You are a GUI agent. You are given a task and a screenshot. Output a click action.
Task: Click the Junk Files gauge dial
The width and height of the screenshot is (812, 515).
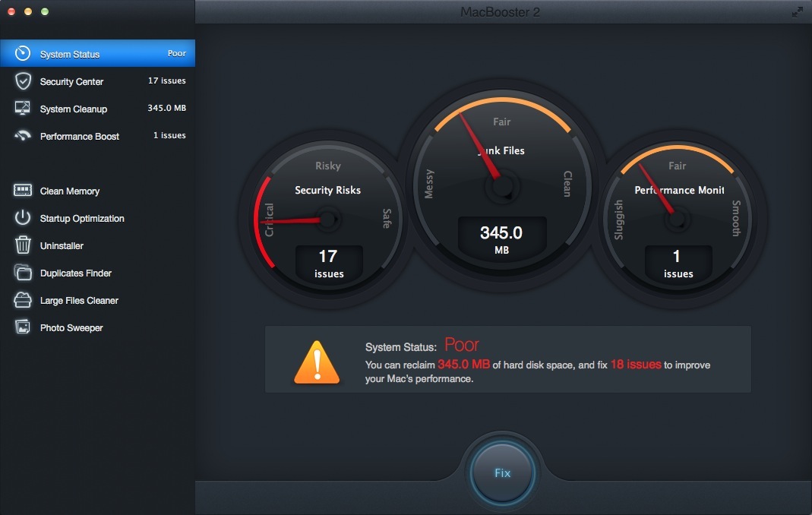(501, 181)
